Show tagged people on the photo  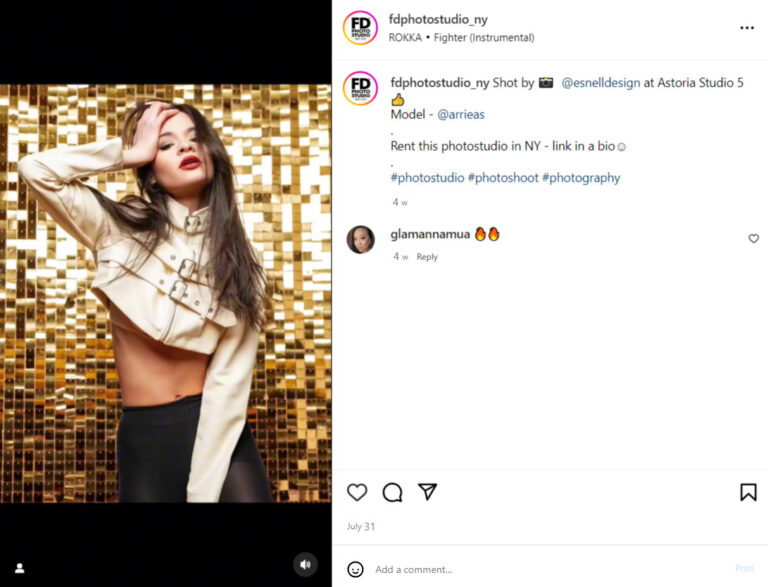tap(19, 568)
